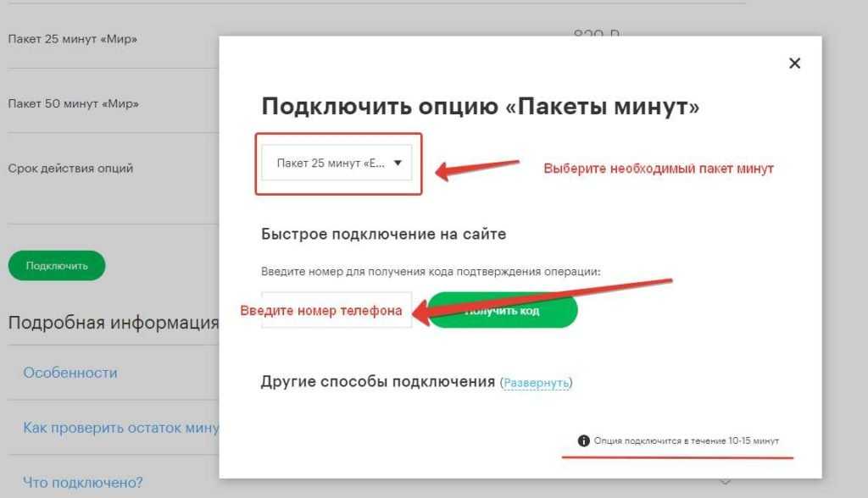The image size is (868, 498).
Task: Focus the phone number input field
Action: (x=336, y=310)
